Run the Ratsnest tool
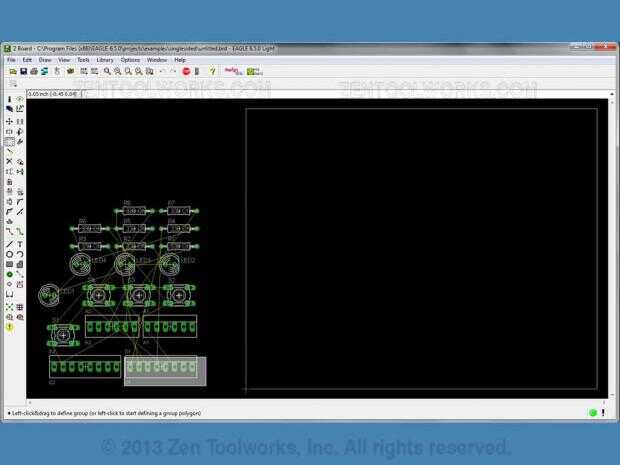The image size is (620, 465). [x=9, y=307]
